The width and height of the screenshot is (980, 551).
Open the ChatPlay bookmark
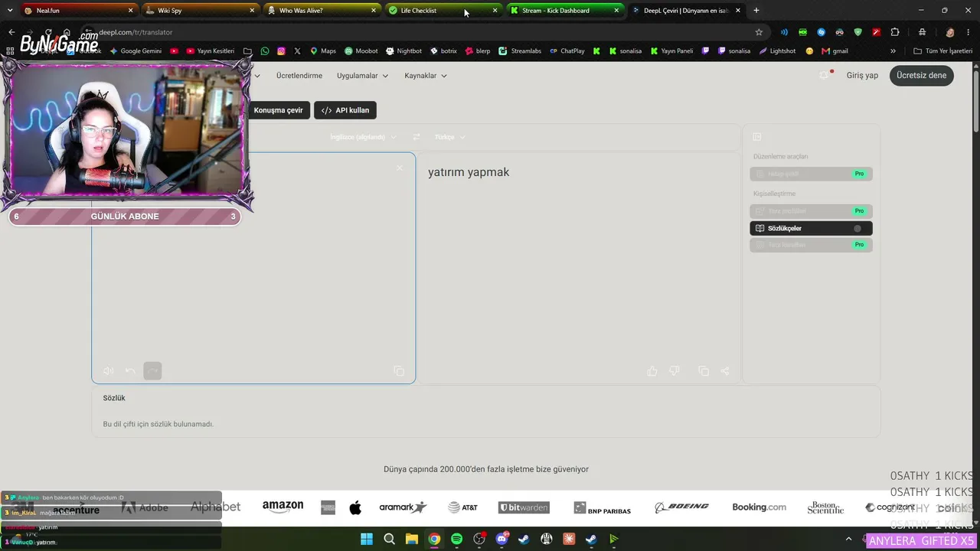click(567, 51)
